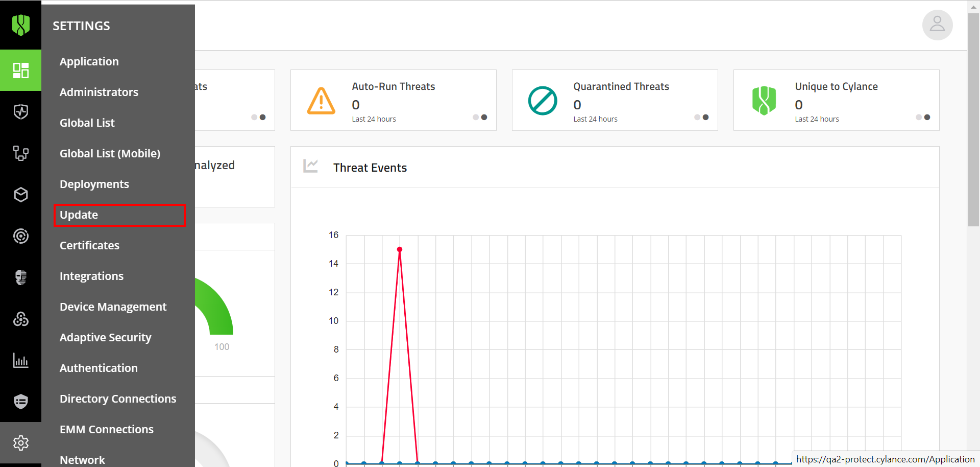Screen dimensions: 980x467
Task: Open the Zones network icon
Action: (x=21, y=153)
